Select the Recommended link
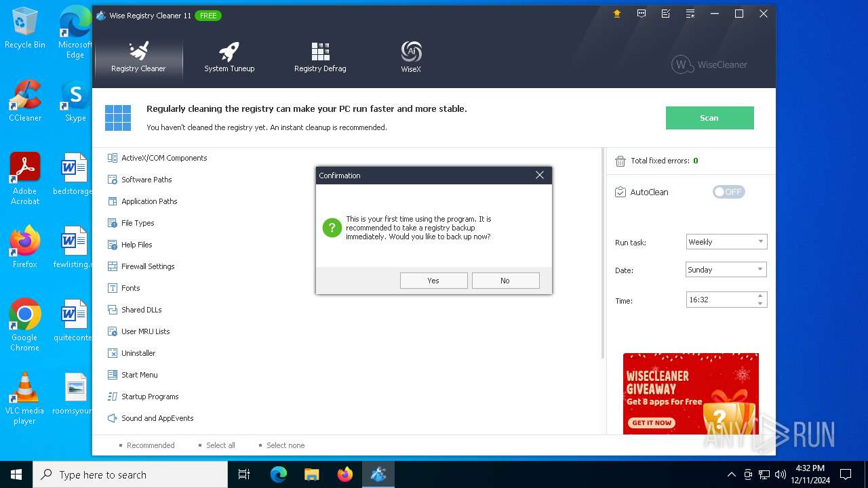 (151, 445)
